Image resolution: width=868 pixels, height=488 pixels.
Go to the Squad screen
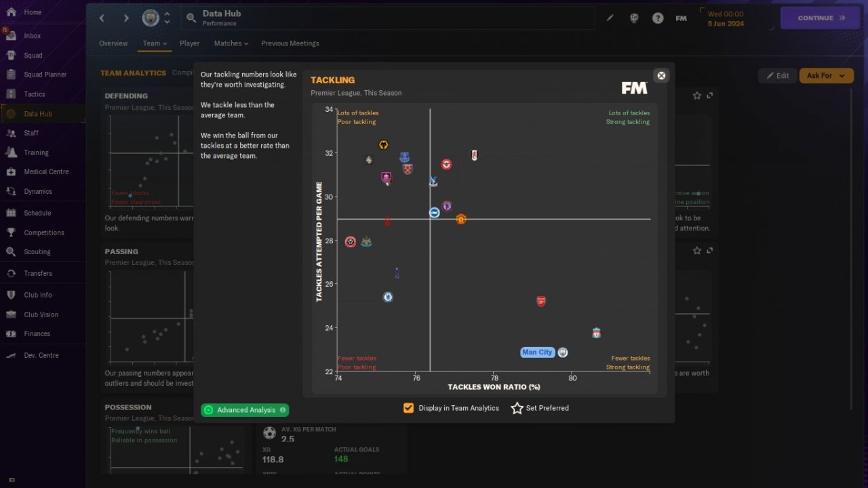point(33,56)
